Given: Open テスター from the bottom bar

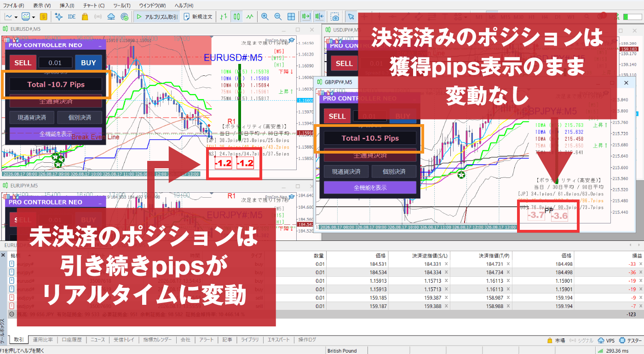Looking at the screenshot, I should tap(631, 341).
